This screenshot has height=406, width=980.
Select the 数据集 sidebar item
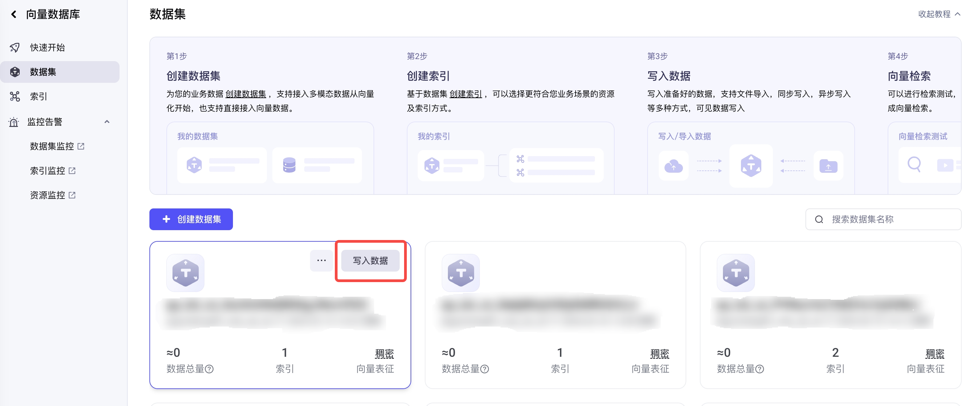click(42, 72)
